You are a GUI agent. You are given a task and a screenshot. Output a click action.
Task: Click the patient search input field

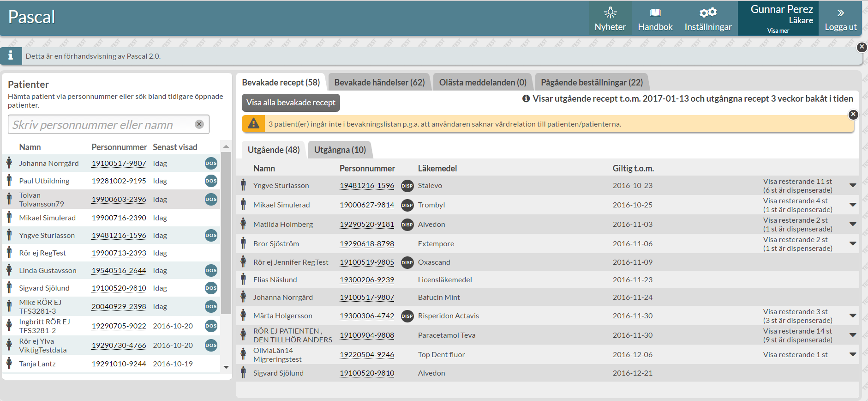click(108, 124)
